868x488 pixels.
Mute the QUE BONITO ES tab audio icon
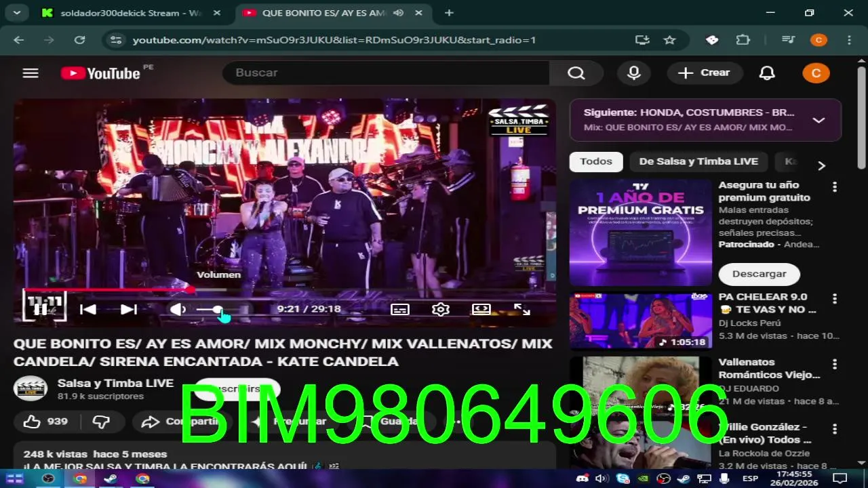(x=399, y=13)
